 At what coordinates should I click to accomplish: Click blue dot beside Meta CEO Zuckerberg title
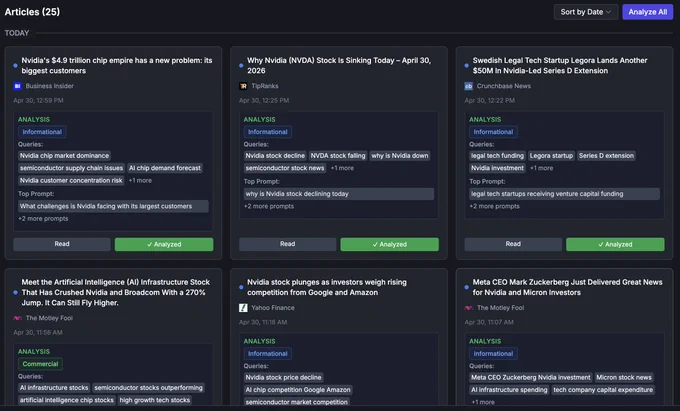point(467,287)
